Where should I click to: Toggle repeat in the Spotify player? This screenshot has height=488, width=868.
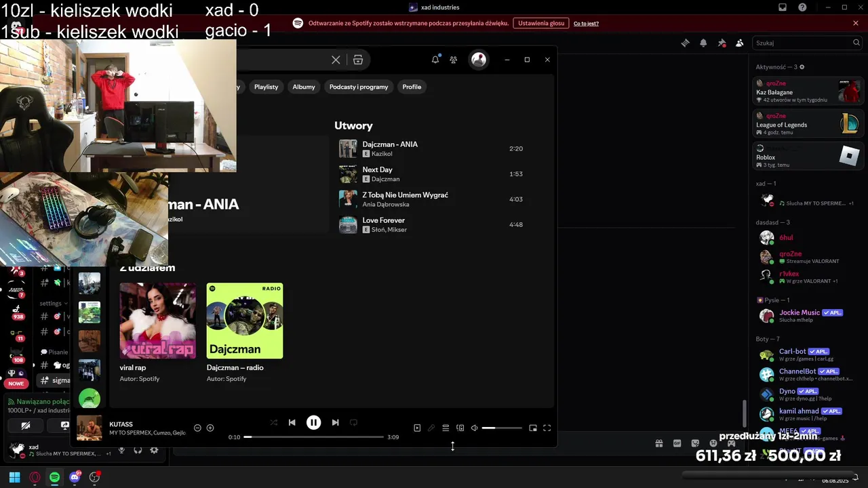pyautogui.click(x=353, y=422)
